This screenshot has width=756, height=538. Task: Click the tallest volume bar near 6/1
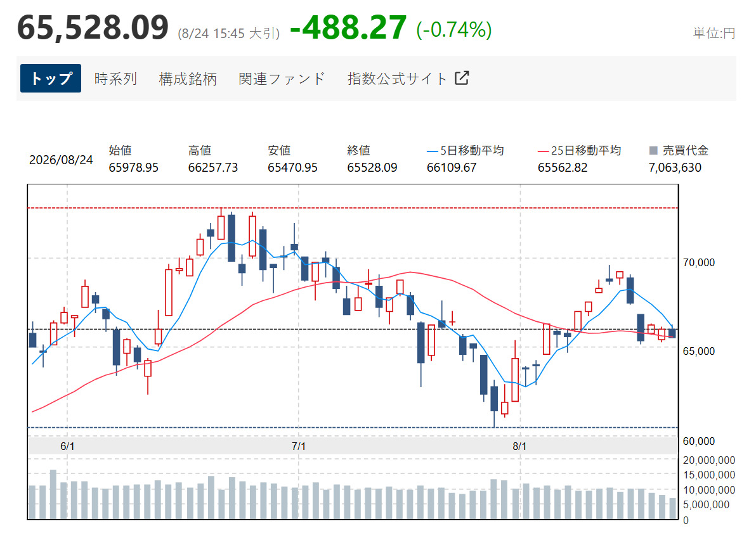pos(53,494)
